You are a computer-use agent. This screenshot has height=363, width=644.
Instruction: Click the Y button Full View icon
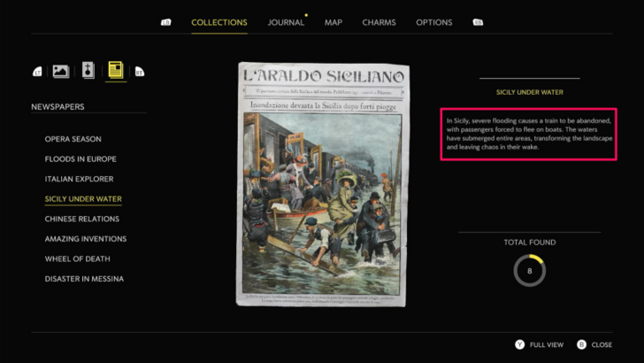point(520,344)
